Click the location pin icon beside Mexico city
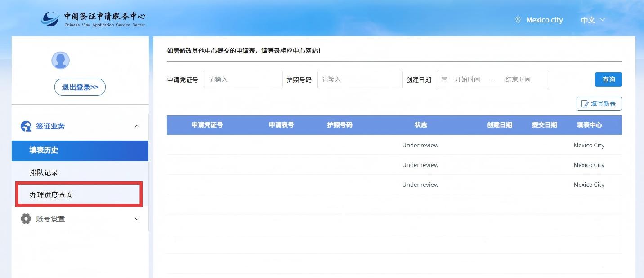The image size is (644, 278). 518,20
